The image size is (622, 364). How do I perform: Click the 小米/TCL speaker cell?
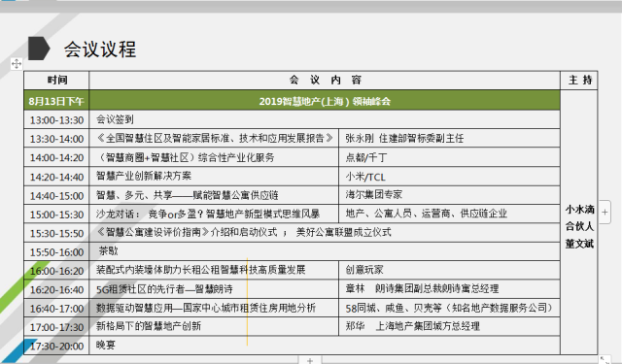pyautogui.click(x=449, y=177)
